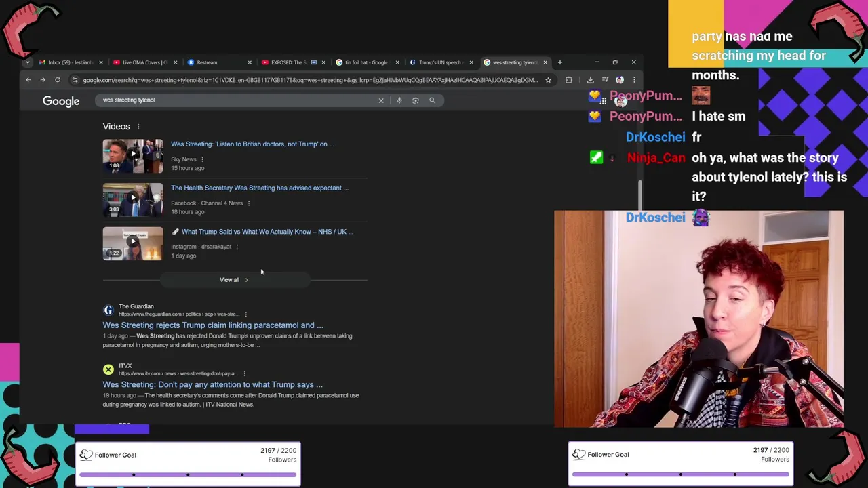Search by image lens icon

(416, 100)
